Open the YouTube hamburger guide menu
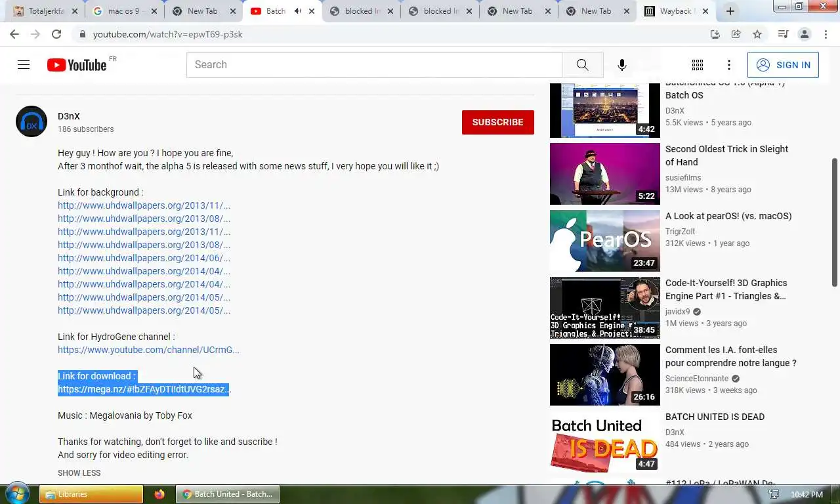 pyautogui.click(x=24, y=64)
